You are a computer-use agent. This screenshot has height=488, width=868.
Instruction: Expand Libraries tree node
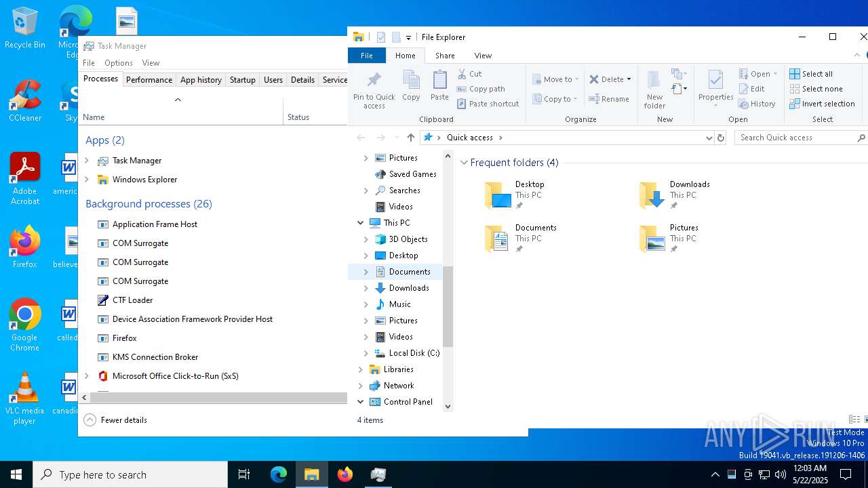point(360,369)
